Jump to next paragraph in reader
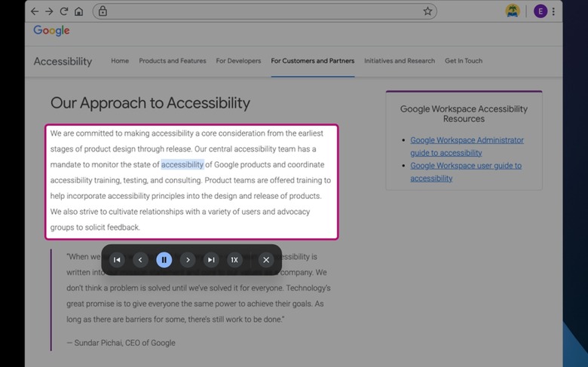Viewport: 588px width, 367px height. click(x=211, y=260)
